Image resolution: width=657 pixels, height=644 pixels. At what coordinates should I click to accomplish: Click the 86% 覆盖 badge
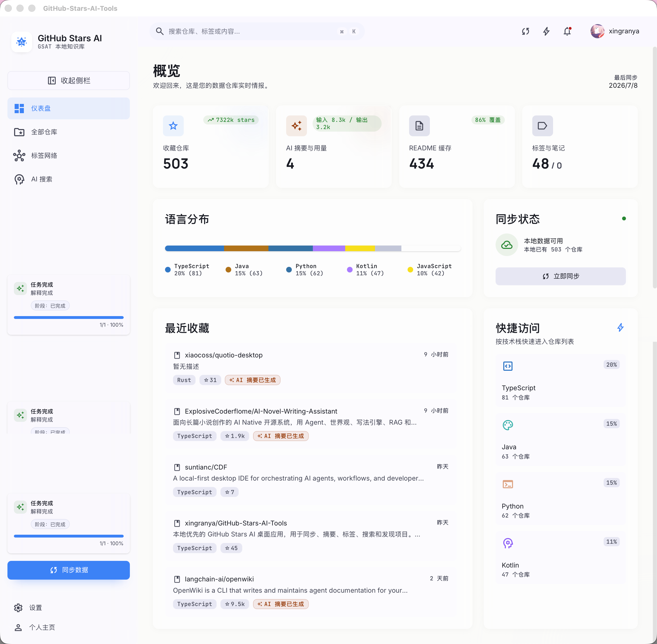click(488, 120)
